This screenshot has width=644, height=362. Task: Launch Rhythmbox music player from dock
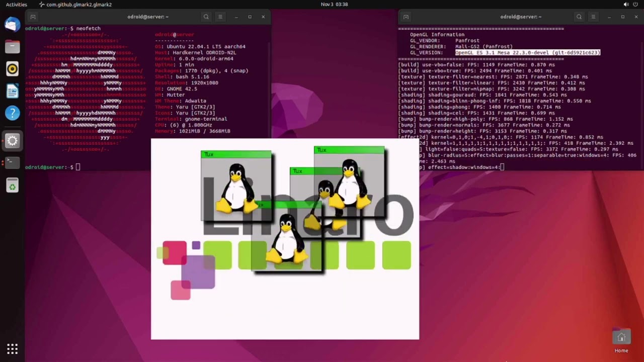tap(12, 69)
